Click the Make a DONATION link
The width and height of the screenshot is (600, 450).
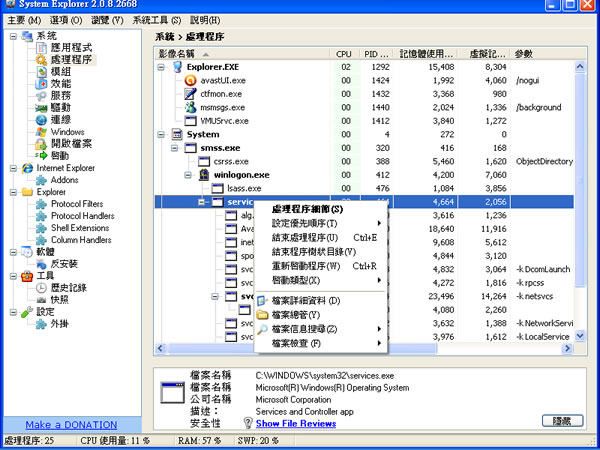pyautogui.click(x=71, y=425)
